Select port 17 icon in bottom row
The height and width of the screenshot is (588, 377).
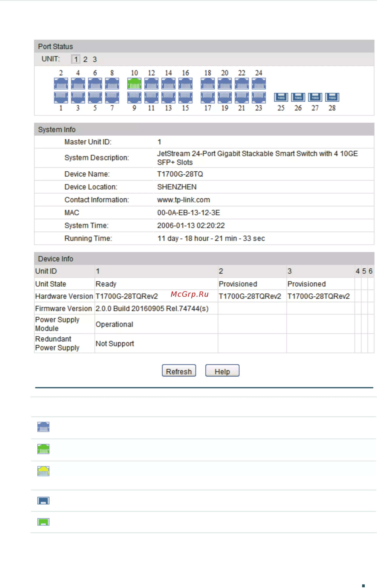click(208, 97)
